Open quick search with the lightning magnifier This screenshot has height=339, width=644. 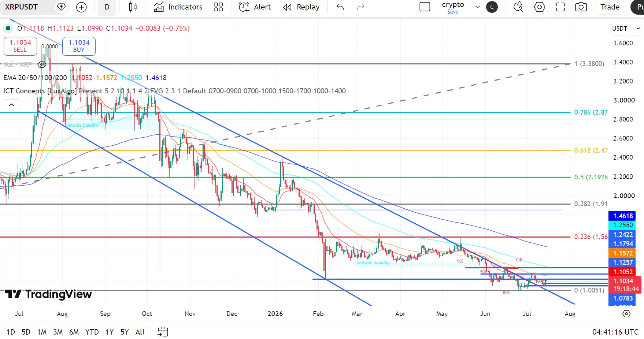point(518,7)
